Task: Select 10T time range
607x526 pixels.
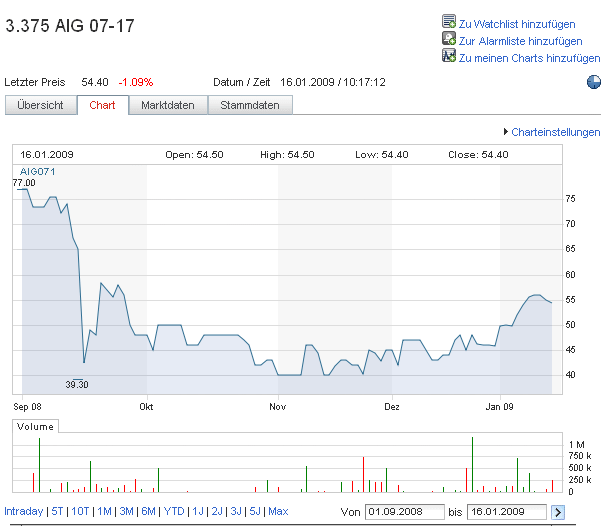Action: tap(80, 511)
